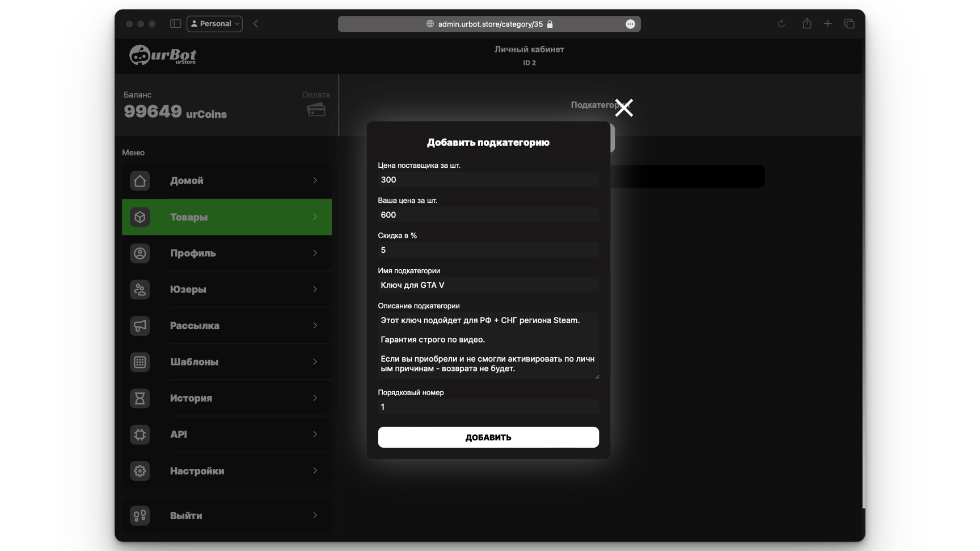Expand the Домой menu chevron
The width and height of the screenshot is (980, 551).
(315, 181)
